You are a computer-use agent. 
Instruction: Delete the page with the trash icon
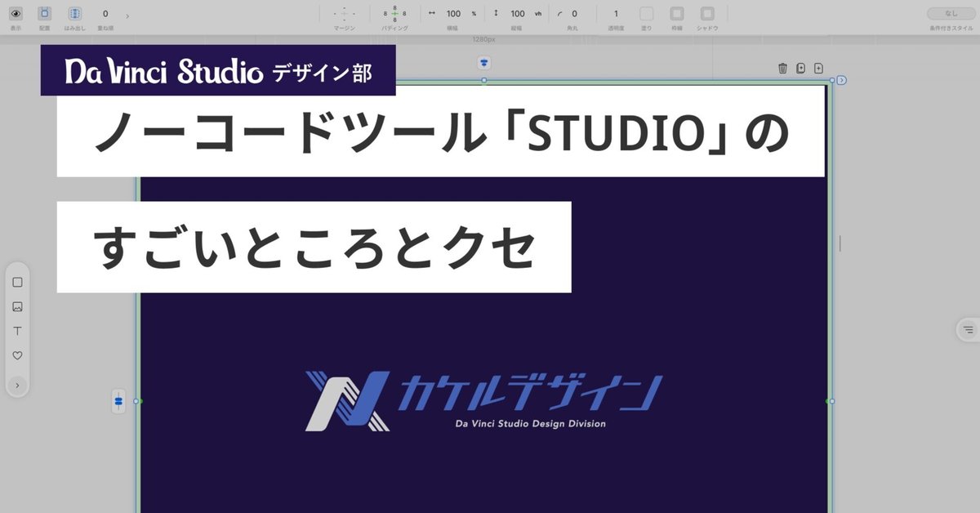[x=782, y=69]
